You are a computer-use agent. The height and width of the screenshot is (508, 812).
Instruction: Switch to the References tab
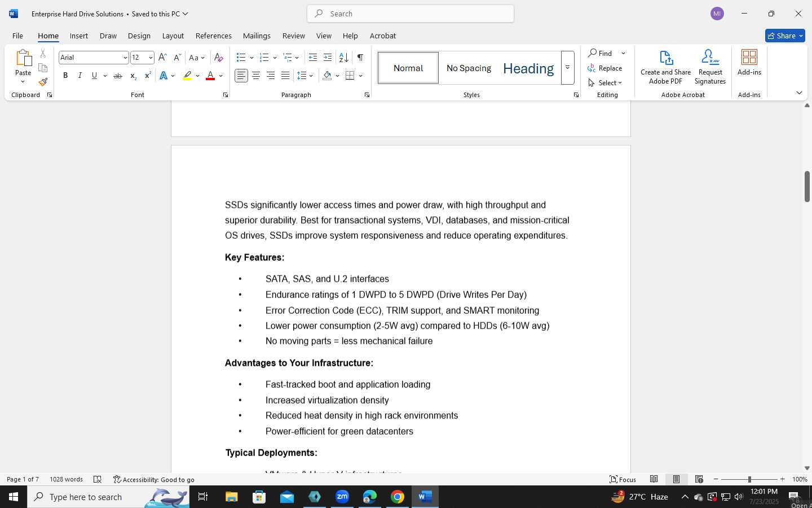click(x=214, y=36)
